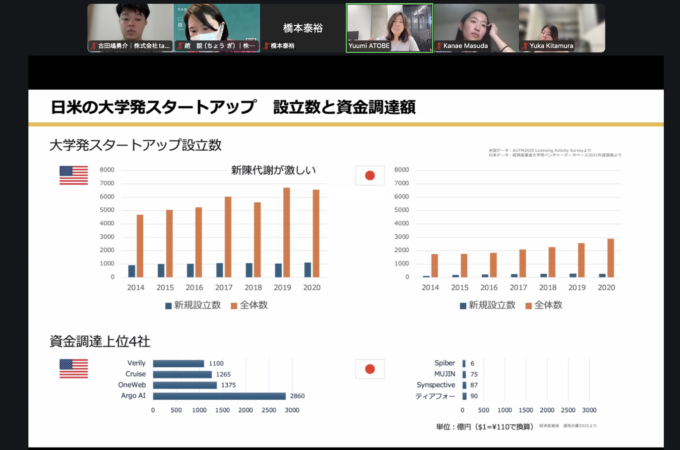Click the US flag beside the startup count chart
Screen dimensions: 680x450
tap(73, 175)
